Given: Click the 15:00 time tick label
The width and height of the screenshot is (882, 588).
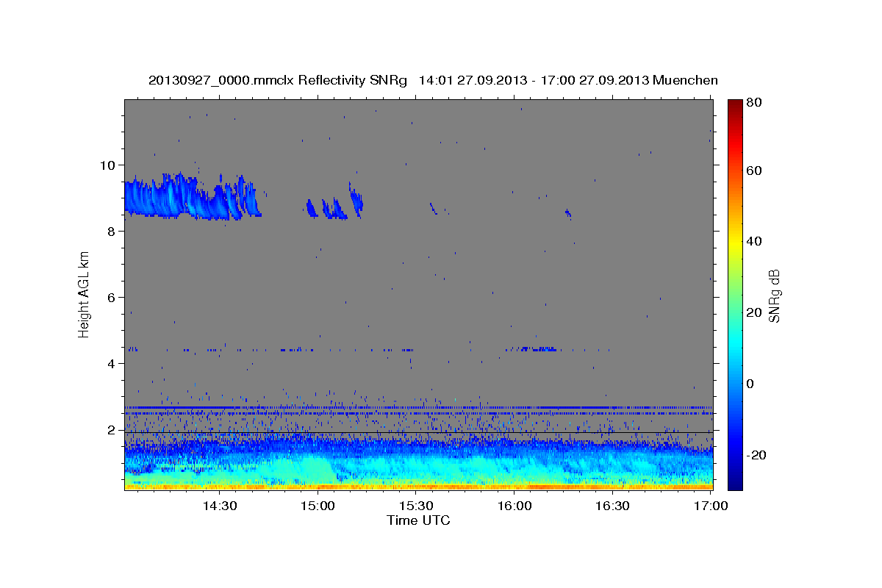Looking at the screenshot, I should pyautogui.click(x=318, y=506).
